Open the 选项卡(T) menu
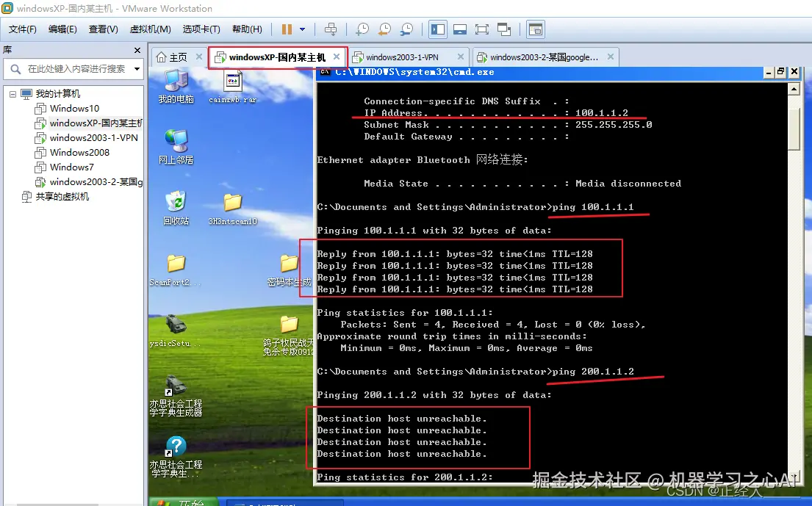The image size is (812, 506). click(x=201, y=29)
